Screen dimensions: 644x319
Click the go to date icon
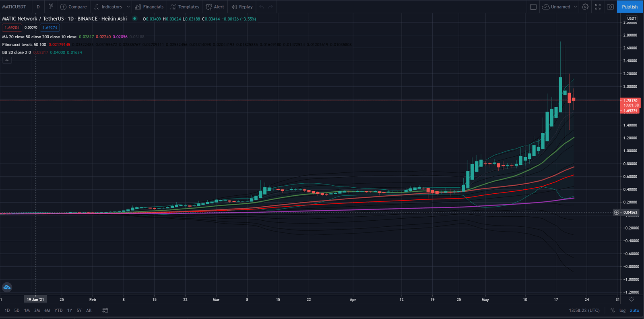point(105,311)
